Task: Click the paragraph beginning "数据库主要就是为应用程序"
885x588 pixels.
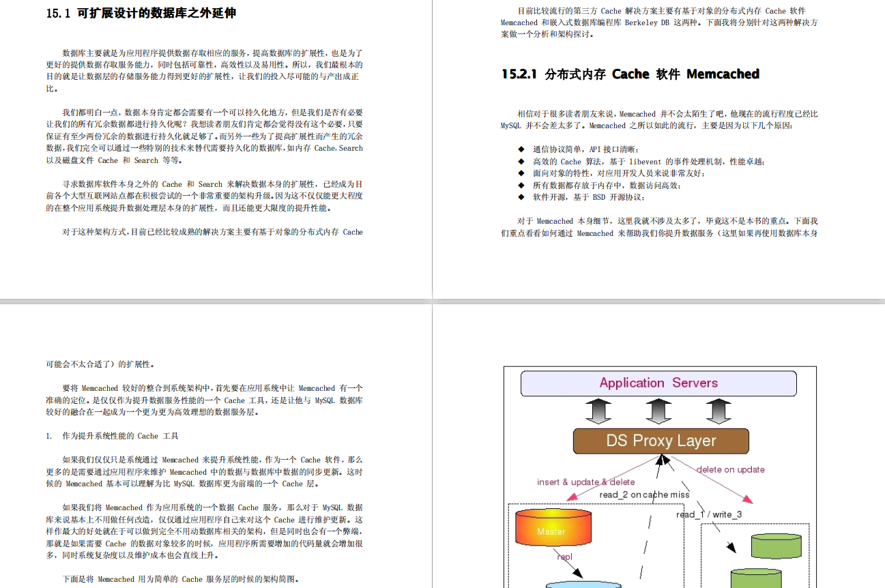Action: point(204,70)
